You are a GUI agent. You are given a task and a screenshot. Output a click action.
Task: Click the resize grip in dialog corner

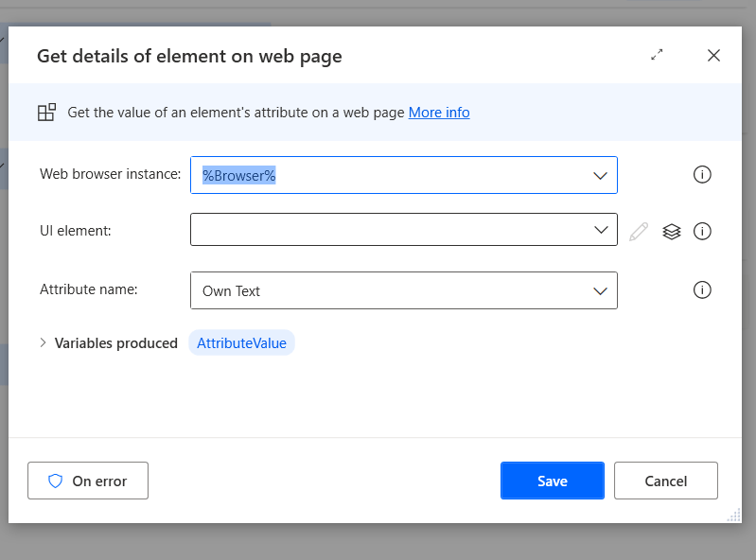(x=733, y=515)
